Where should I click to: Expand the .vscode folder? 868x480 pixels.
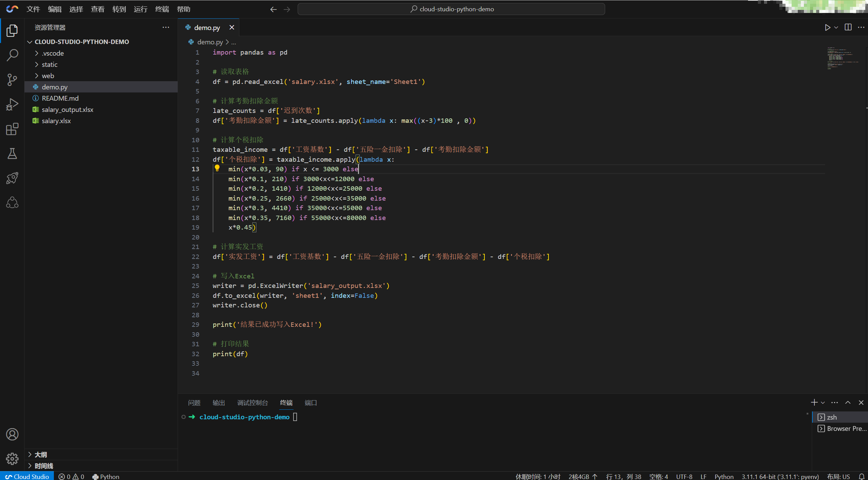click(x=53, y=53)
